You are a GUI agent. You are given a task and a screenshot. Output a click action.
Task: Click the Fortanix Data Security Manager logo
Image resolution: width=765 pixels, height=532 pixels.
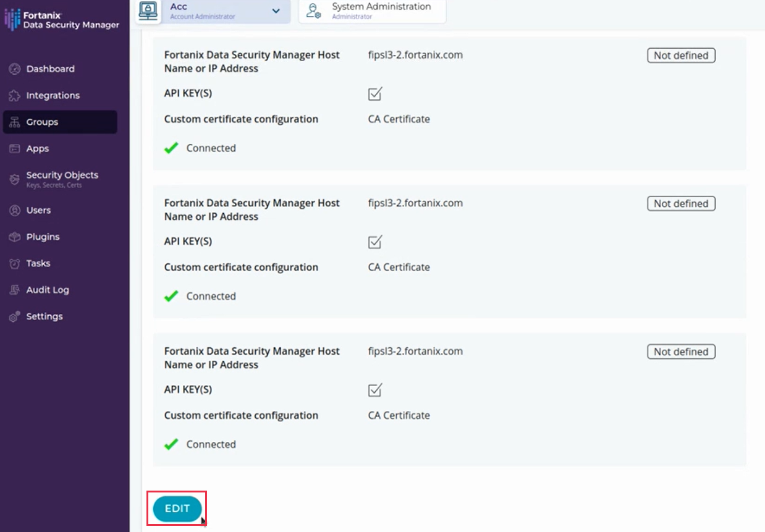[62, 20]
